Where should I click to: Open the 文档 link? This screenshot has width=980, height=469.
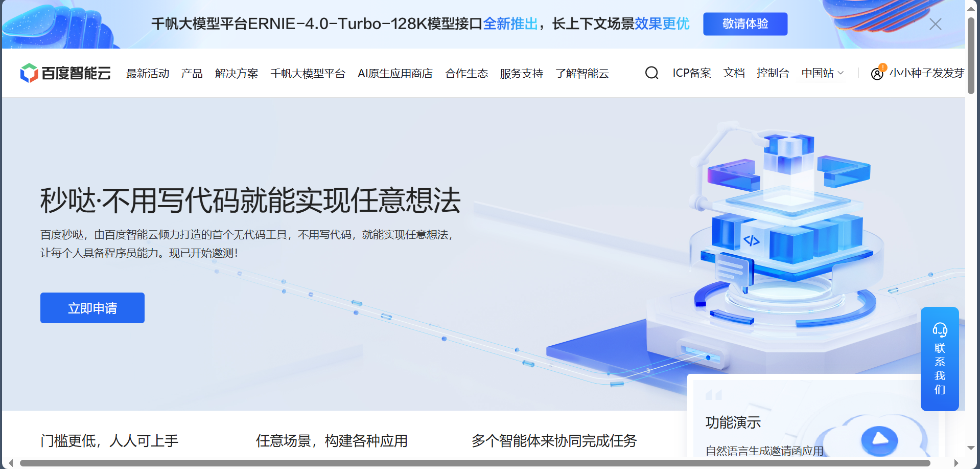pos(734,73)
